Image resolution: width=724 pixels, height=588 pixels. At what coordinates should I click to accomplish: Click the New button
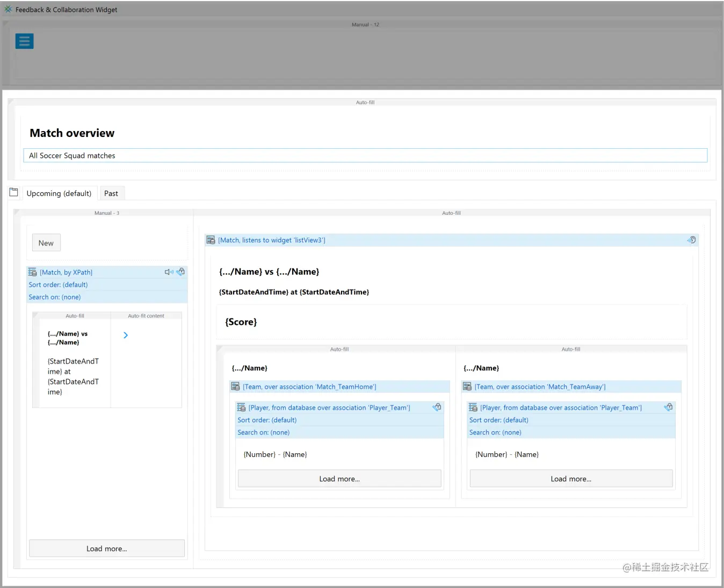[x=46, y=243]
